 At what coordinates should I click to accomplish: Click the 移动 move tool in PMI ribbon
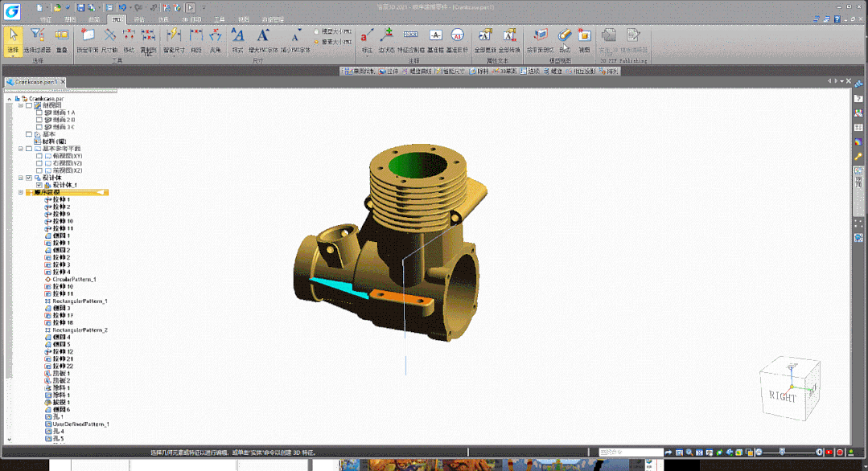[129, 40]
